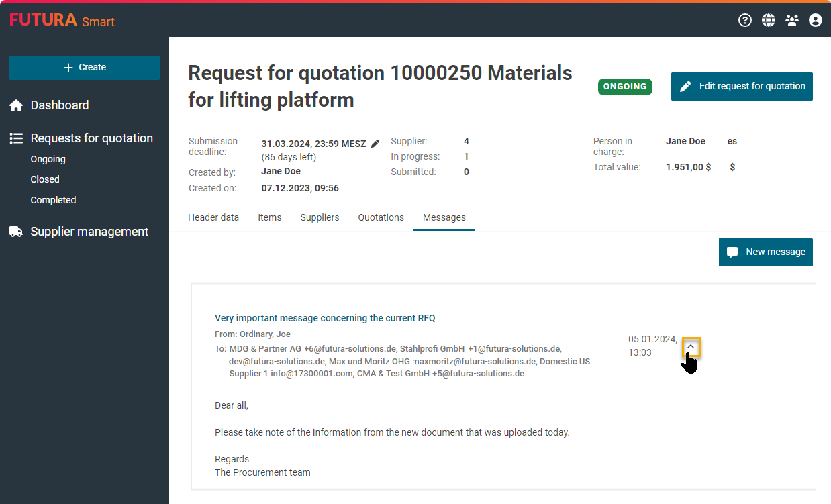Open Ongoing requests in sidebar
This screenshot has width=831, height=504.
coord(48,159)
